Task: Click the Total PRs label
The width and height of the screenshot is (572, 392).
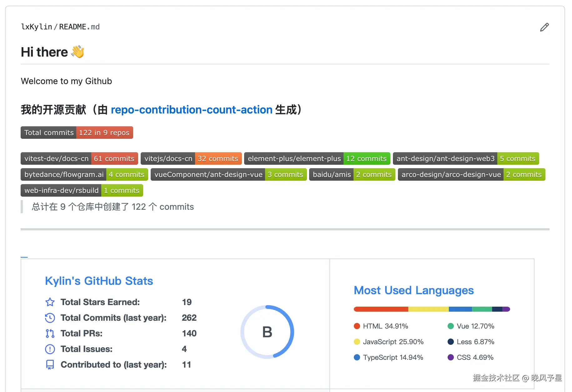Action: pos(82,333)
